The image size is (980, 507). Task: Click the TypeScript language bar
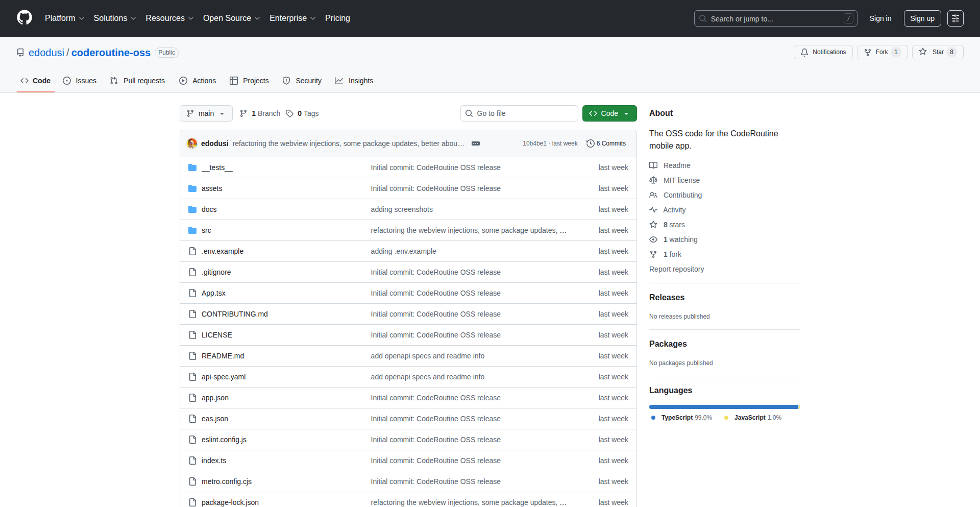pyautogui.click(x=723, y=407)
